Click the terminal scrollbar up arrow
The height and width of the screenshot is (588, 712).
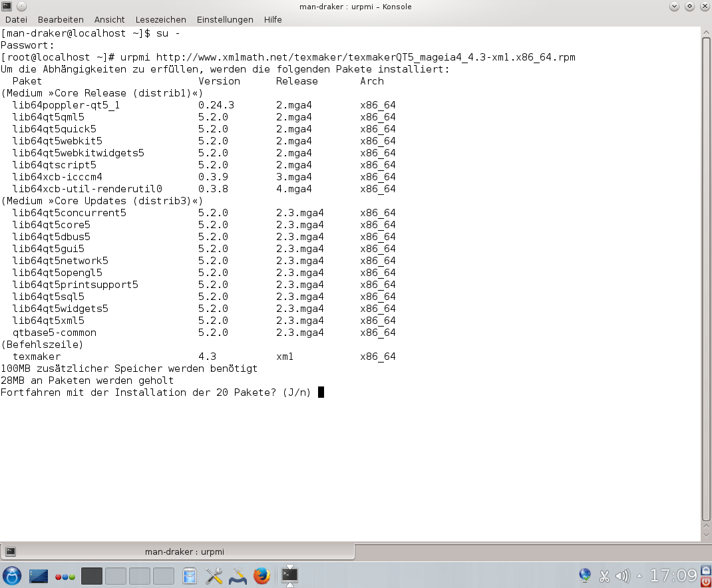706,33
